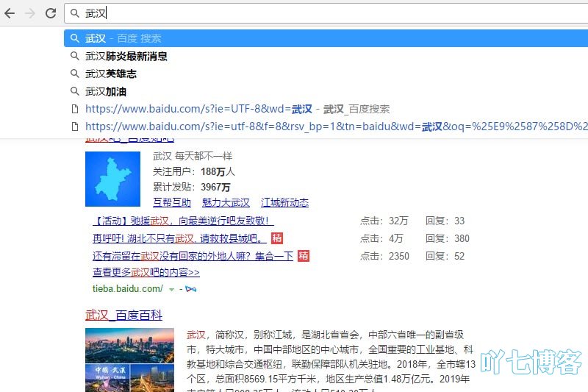
Task: Click text 累计发贴: 3967万
Action: click(x=192, y=187)
